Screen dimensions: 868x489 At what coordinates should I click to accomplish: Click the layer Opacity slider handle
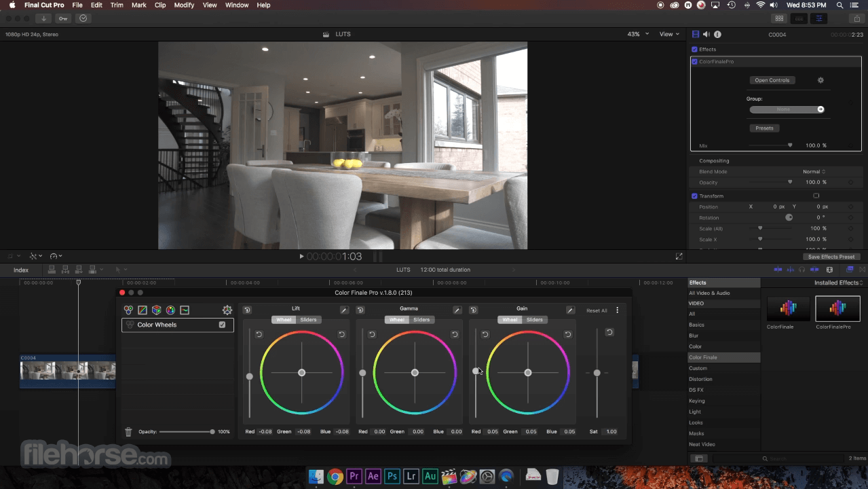[212, 432]
